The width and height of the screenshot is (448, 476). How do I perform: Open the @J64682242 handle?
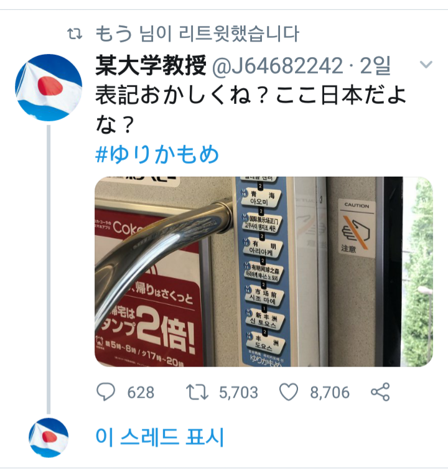[278, 66]
